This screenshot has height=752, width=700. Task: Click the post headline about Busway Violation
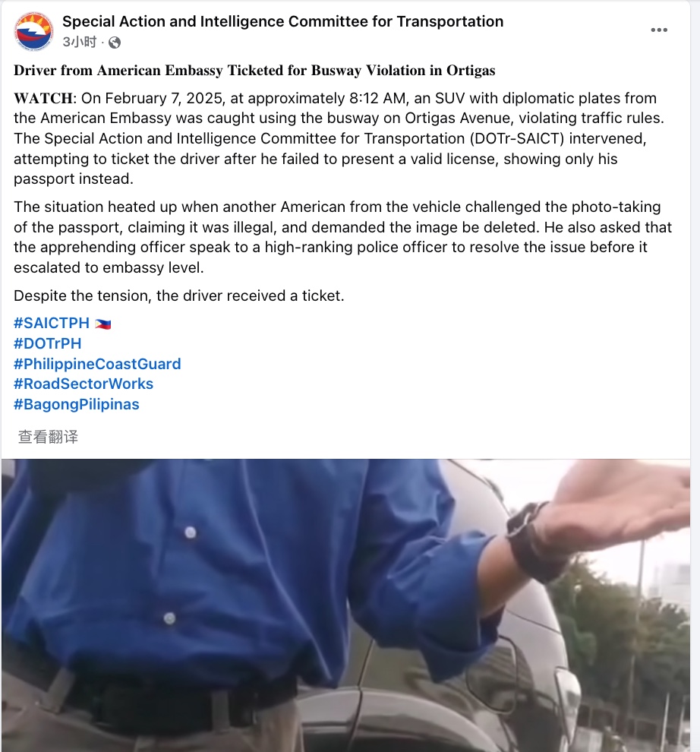pyautogui.click(x=254, y=71)
